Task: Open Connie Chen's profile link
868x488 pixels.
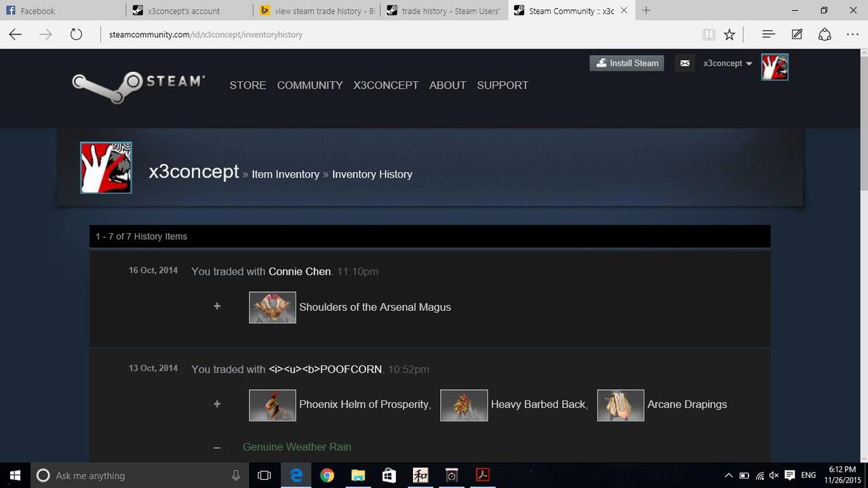Action: click(300, 271)
